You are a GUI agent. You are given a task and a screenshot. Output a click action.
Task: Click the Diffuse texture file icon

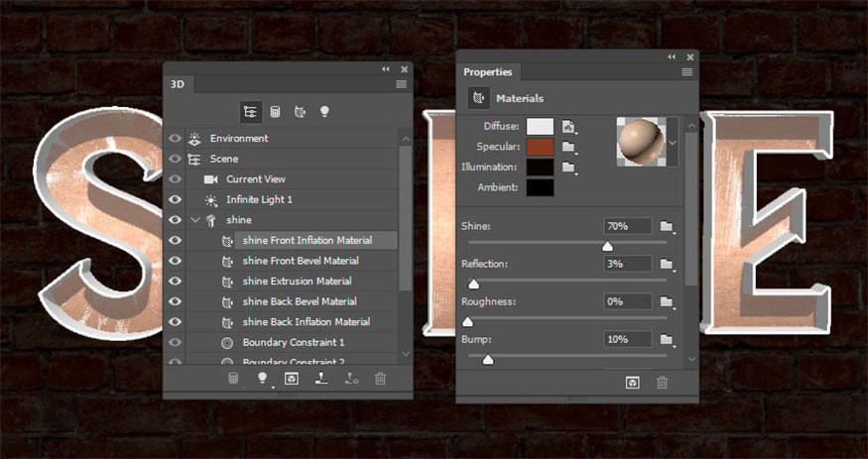click(x=568, y=127)
